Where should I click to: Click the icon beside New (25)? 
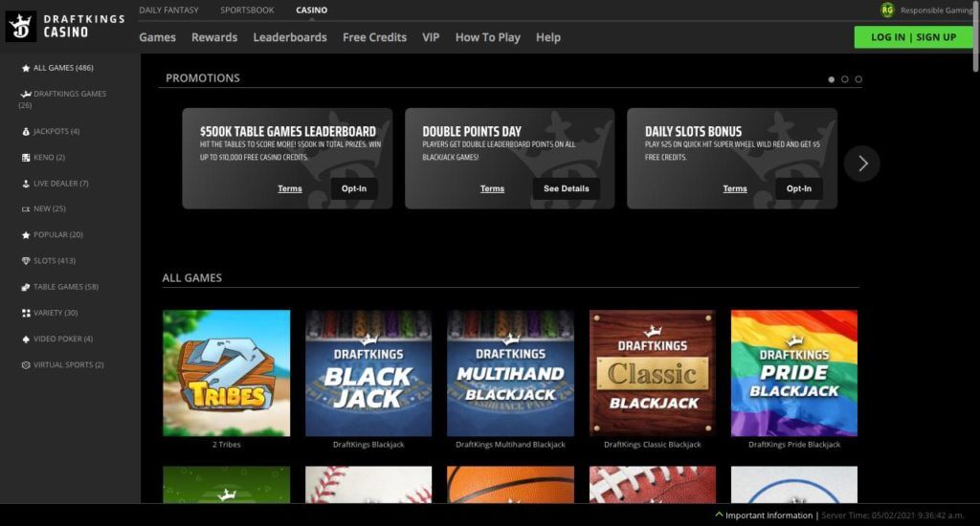point(26,209)
